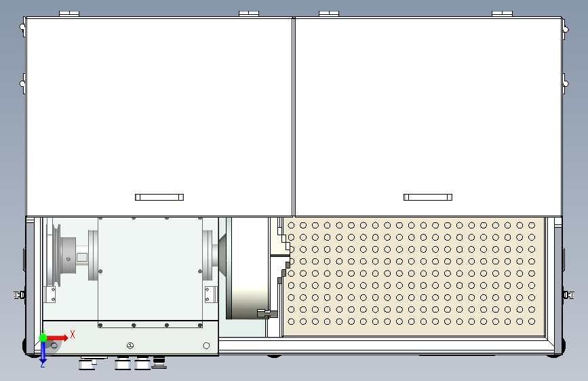Select the right white cabinet door panel

click(428, 117)
